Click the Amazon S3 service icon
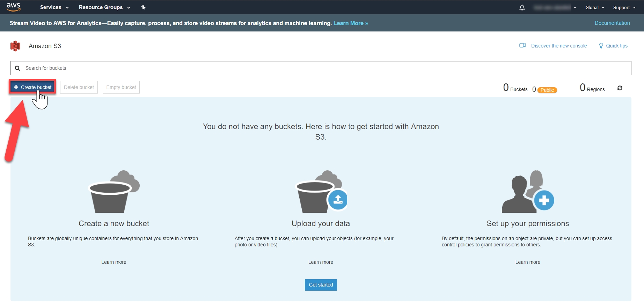Image resolution: width=644 pixels, height=305 pixels. pos(15,46)
